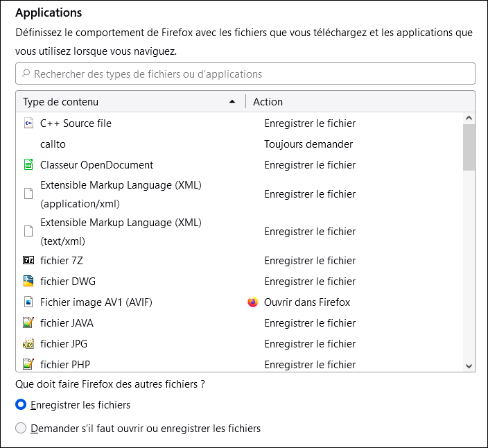Image resolution: width=488 pixels, height=448 pixels.
Task: Select the Classeur OpenDocument row
Action: [239, 164]
